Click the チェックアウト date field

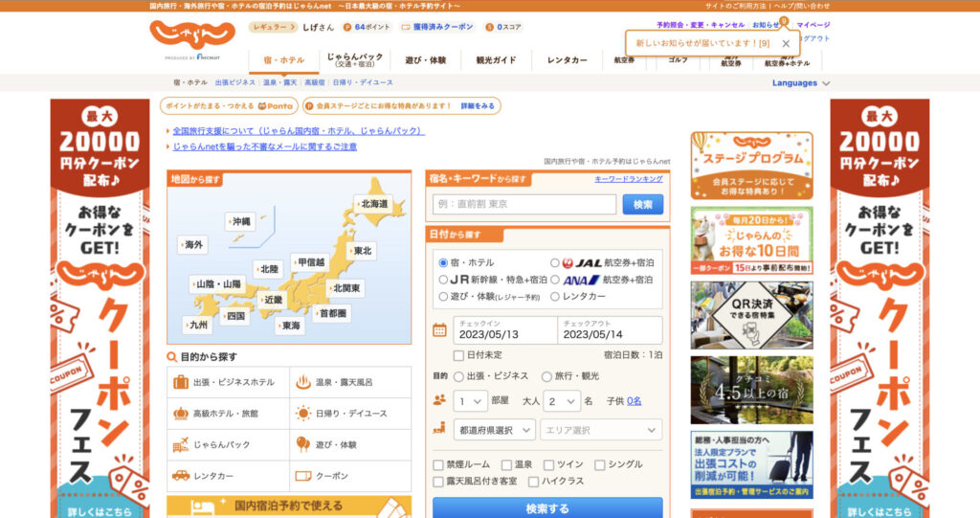(610, 329)
